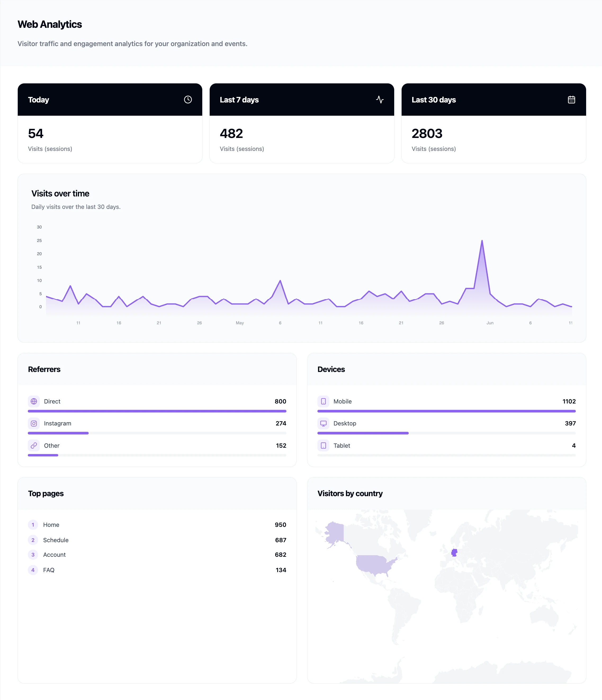Image resolution: width=602 pixels, height=700 pixels.
Task: Click the clock icon in Today card
Action: (188, 100)
